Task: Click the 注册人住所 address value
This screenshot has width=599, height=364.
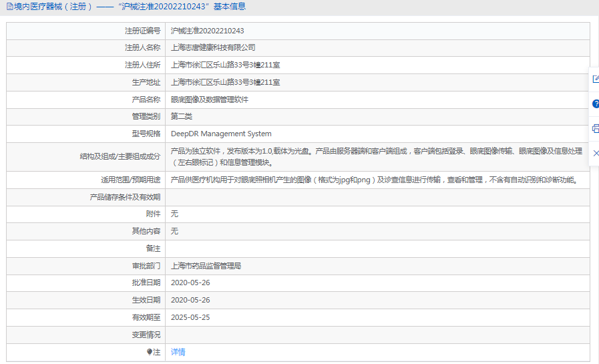Action: [225, 65]
